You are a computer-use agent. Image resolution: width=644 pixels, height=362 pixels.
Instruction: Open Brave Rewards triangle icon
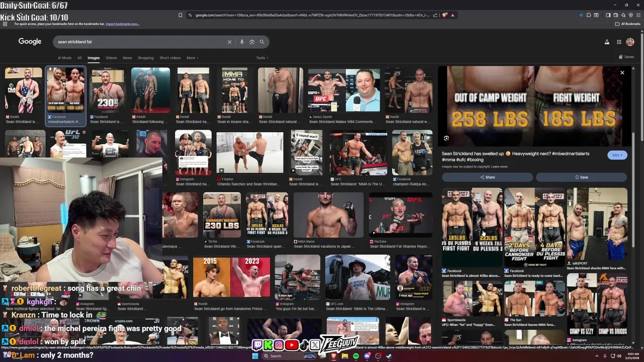pos(453,15)
